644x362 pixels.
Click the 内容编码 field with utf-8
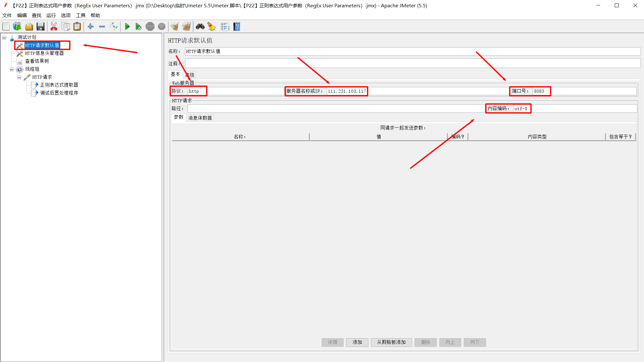tap(575, 109)
